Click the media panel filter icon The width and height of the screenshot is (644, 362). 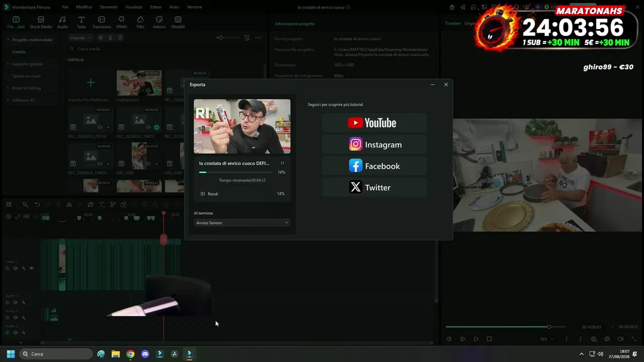tap(247, 38)
